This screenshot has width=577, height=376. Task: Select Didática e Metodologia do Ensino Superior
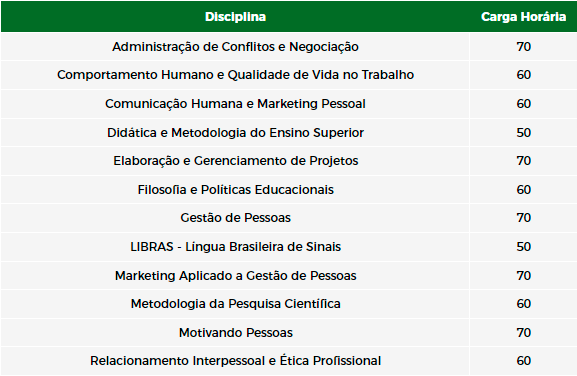[236, 132]
